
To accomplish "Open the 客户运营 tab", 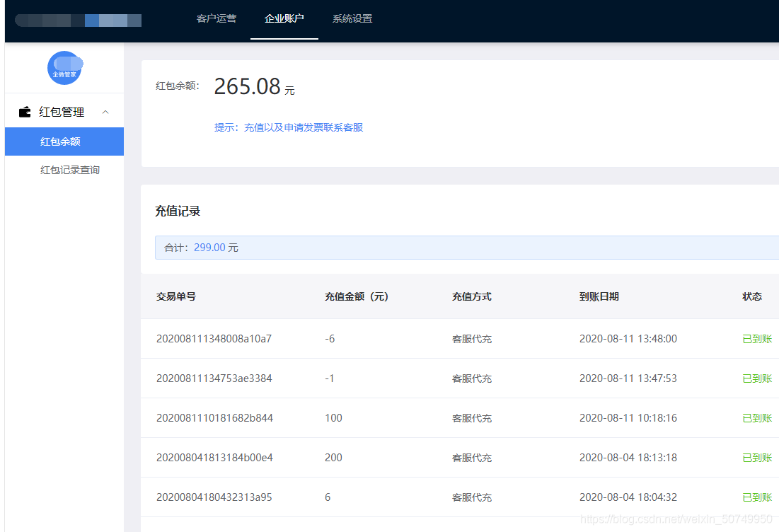I will pos(217,18).
